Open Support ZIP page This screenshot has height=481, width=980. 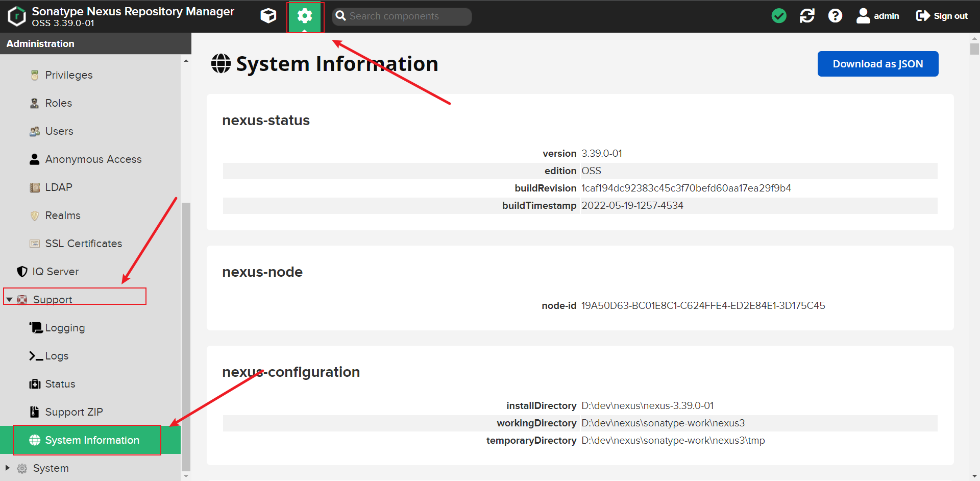click(74, 412)
